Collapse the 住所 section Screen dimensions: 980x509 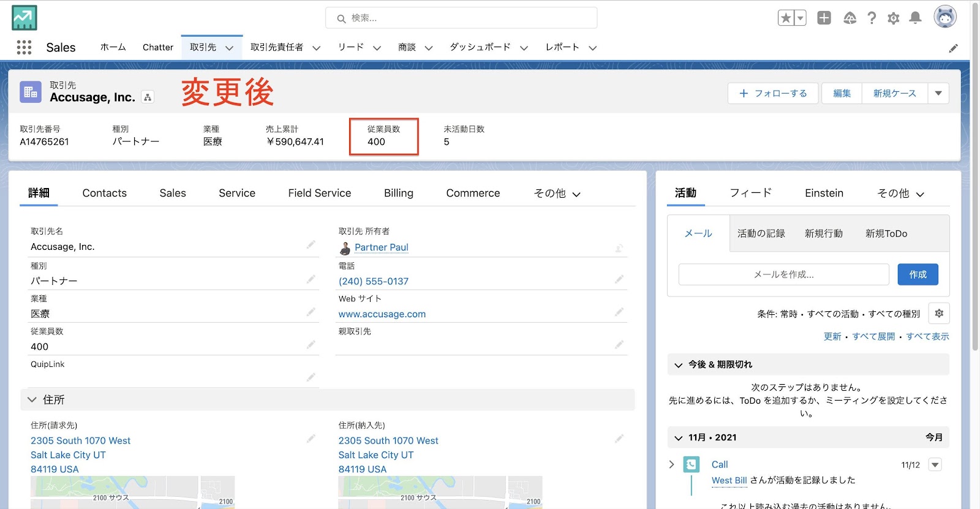click(x=32, y=399)
